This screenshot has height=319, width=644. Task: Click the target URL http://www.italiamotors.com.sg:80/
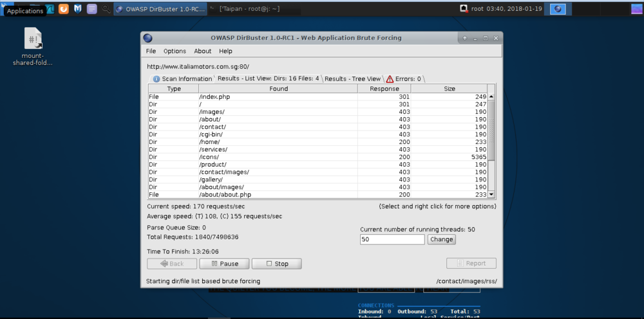pyautogui.click(x=198, y=66)
